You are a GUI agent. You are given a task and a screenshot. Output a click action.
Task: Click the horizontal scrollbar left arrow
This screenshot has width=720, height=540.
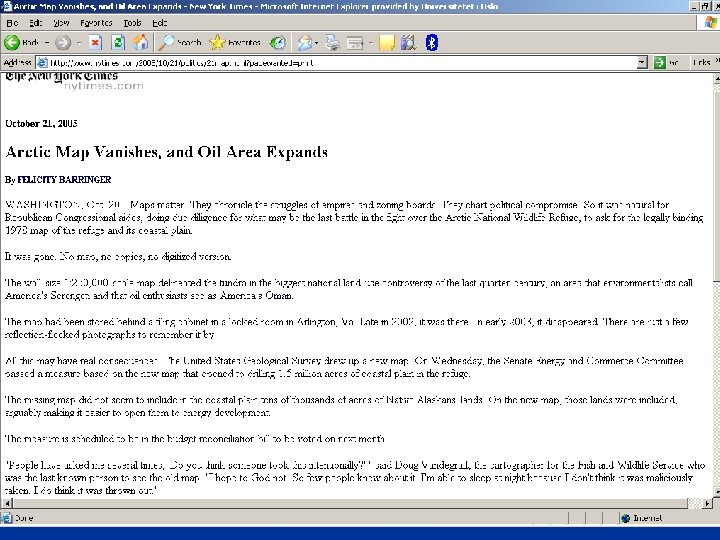tap(6, 503)
